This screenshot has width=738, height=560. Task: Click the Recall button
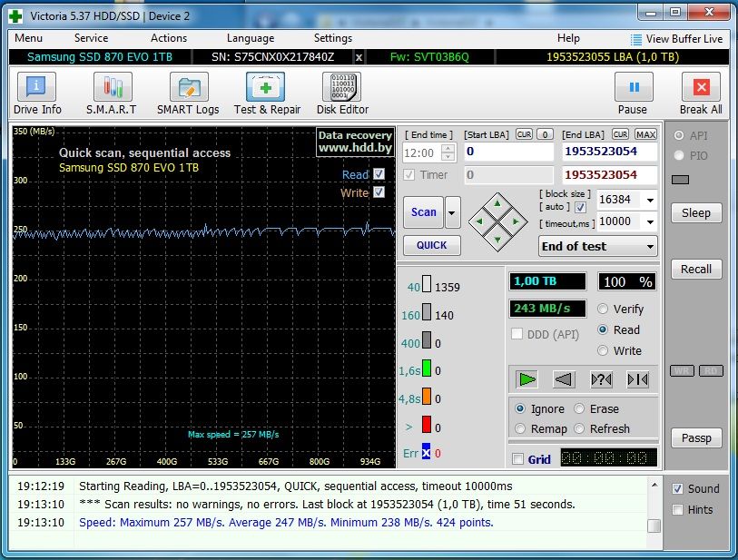(696, 270)
